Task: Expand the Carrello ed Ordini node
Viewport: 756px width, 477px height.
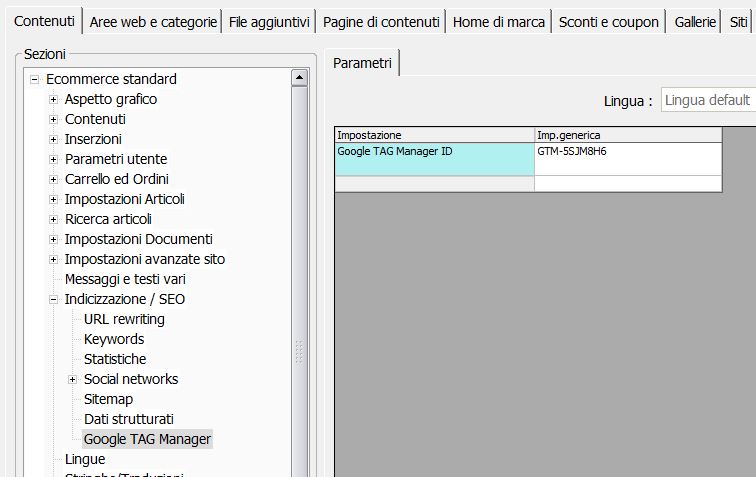Action: click(54, 180)
